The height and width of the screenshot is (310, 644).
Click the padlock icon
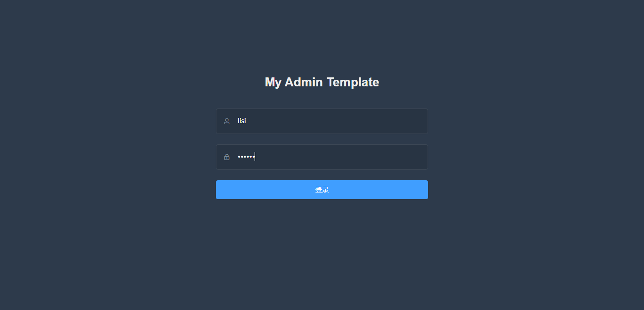pos(227,157)
